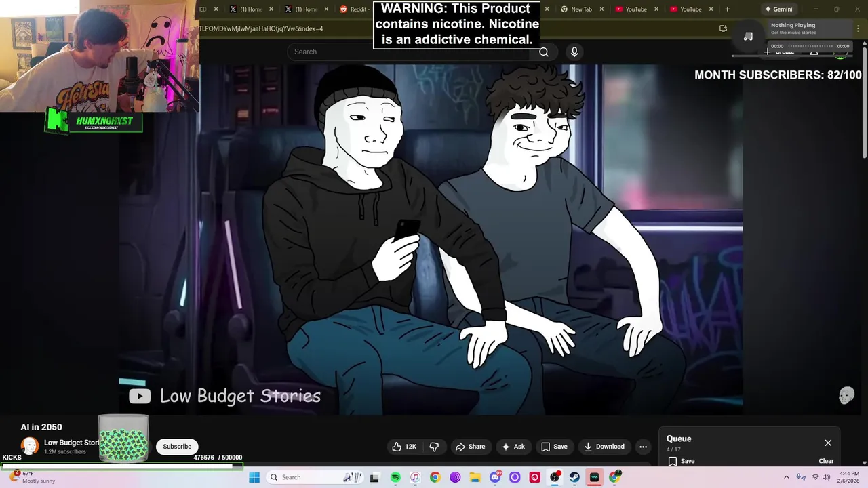Close the New Tab tab
This screenshot has width=868, height=488.
pos(601,9)
